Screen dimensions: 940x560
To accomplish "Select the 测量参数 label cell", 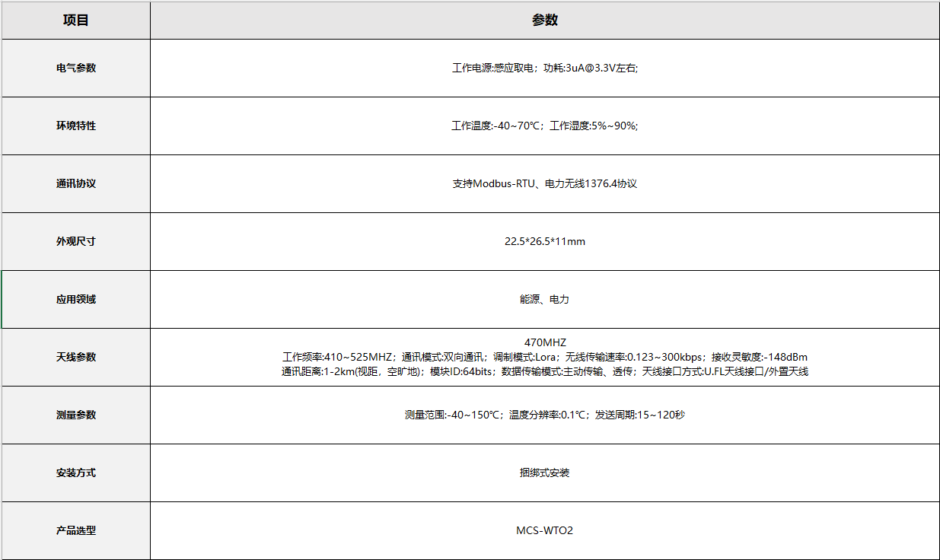I will pyautogui.click(x=76, y=415).
